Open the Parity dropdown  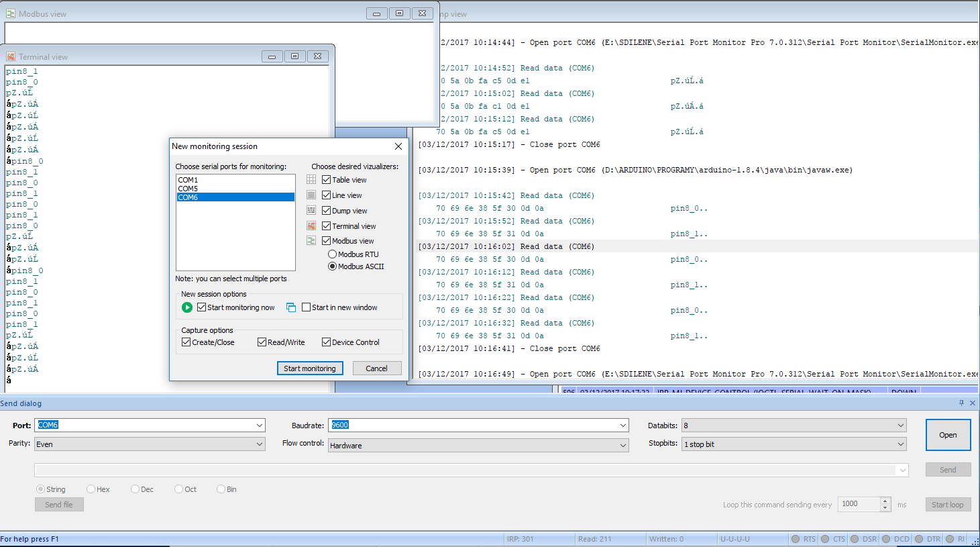[260, 444]
